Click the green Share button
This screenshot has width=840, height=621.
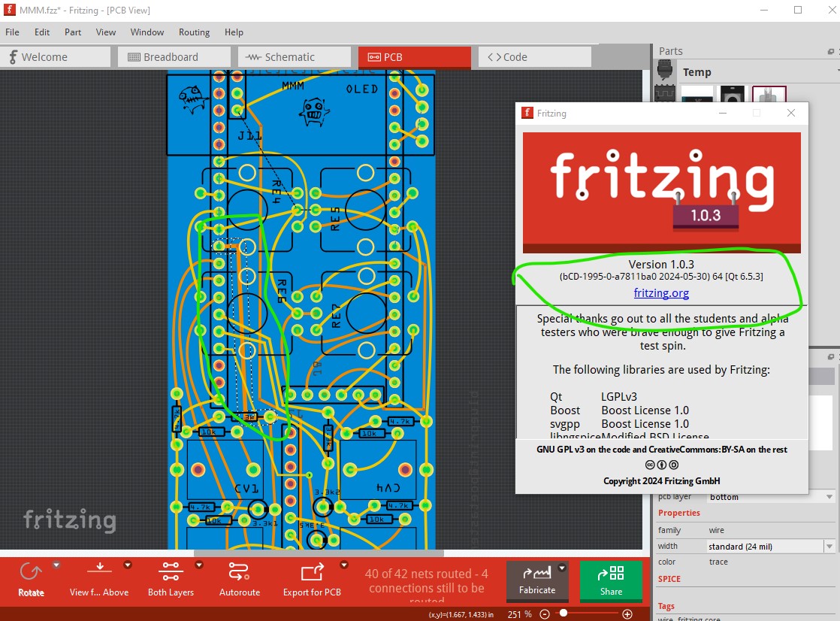(611, 580)
